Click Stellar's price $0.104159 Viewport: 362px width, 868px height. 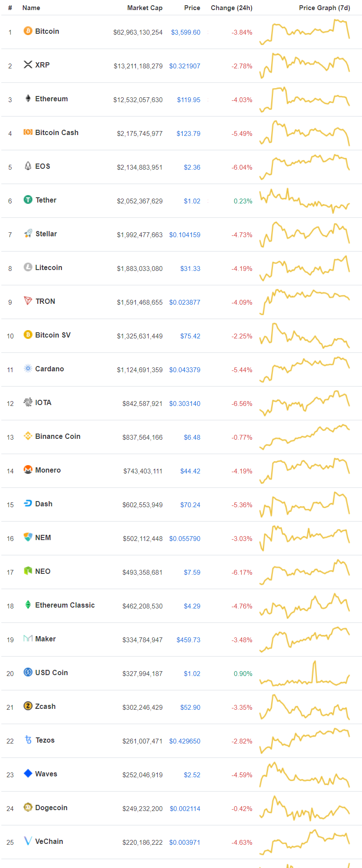coord(185,235)
